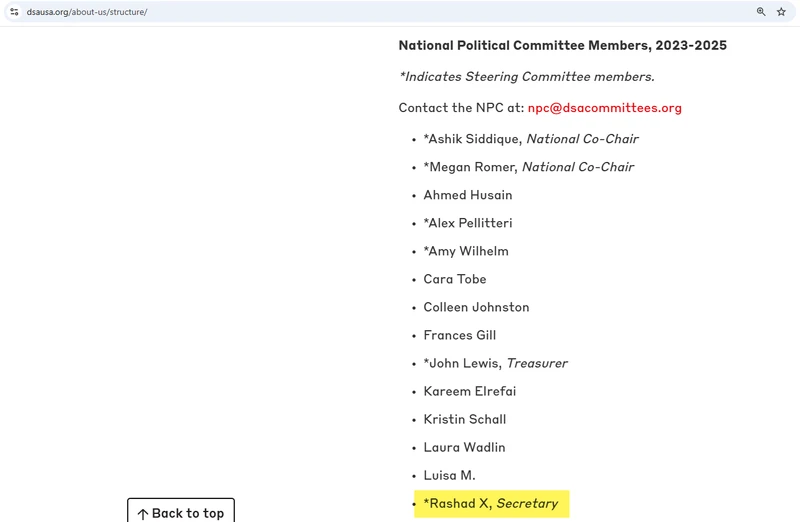Bookmark this page with the star icon
The image size is (800, 522).
click(781, 12)
